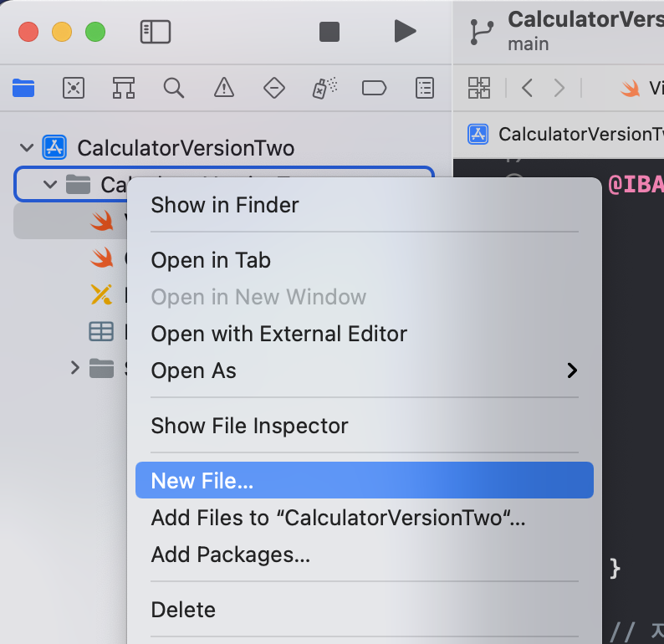
Task: Collapse the CalculatorVersionTwo project root
Action: coord(27,148)
